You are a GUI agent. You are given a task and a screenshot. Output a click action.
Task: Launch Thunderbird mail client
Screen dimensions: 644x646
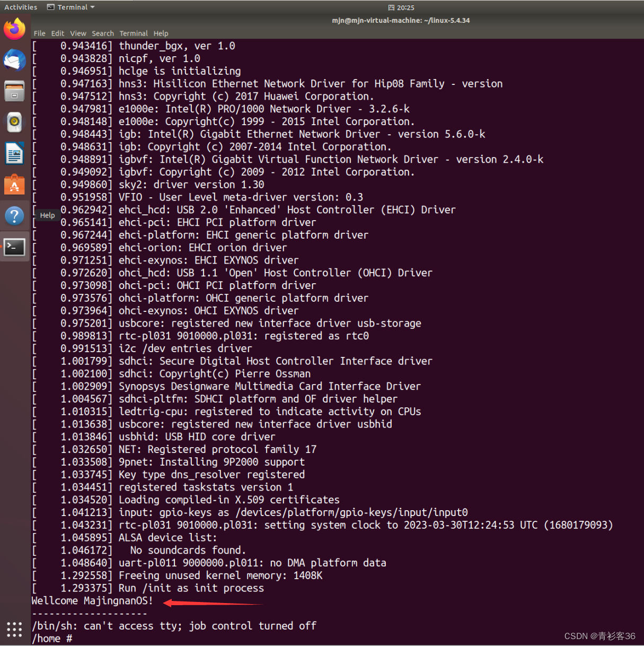point(14,60)
